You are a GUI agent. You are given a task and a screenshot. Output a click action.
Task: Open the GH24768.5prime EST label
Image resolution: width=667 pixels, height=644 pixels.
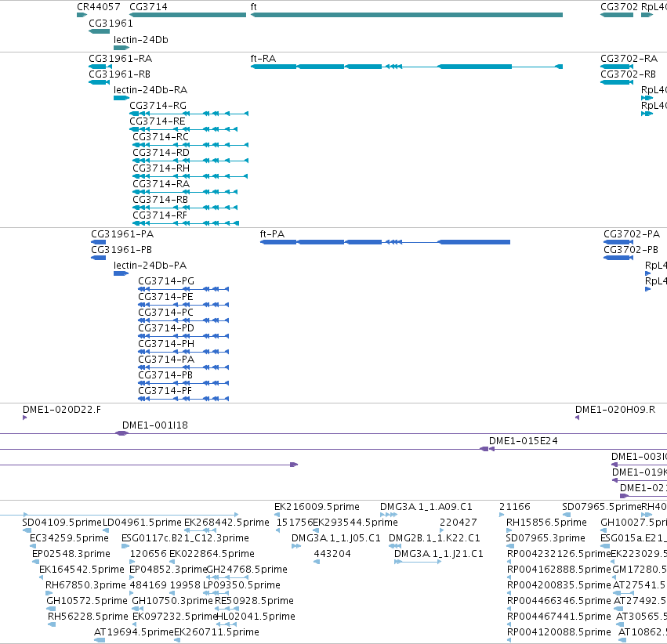click(247, 570)
